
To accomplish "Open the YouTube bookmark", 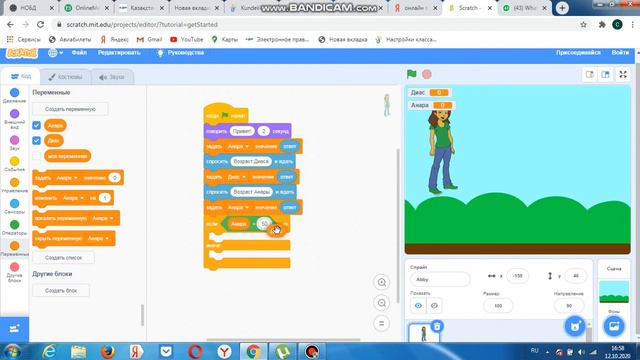I will (x=187, y=39).
